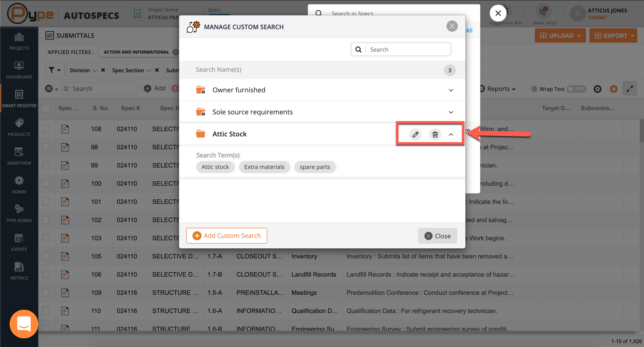The width and height of the screenshot is (644, 347).
Task: Click the grid settings gear icon
Action: [597, 89]
